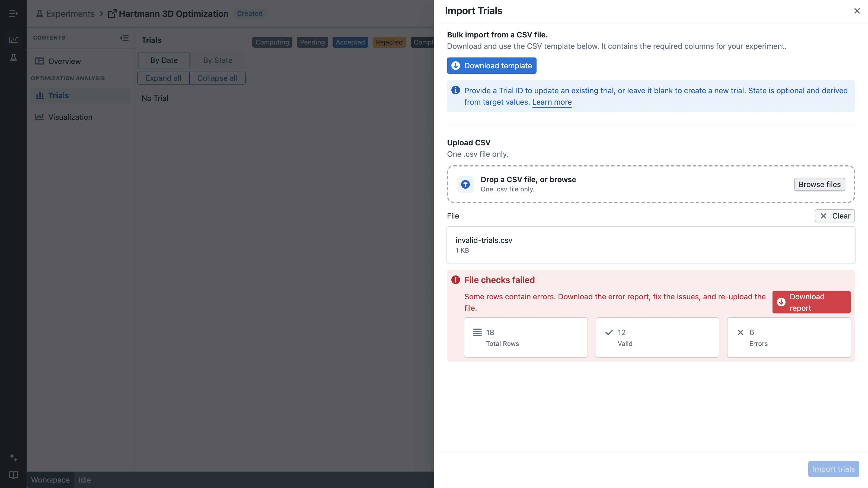Viewport: 868px width, 488px height.
Task: Click the flask icon beside Experiments breadcrumb
Action: pos(39,14)
